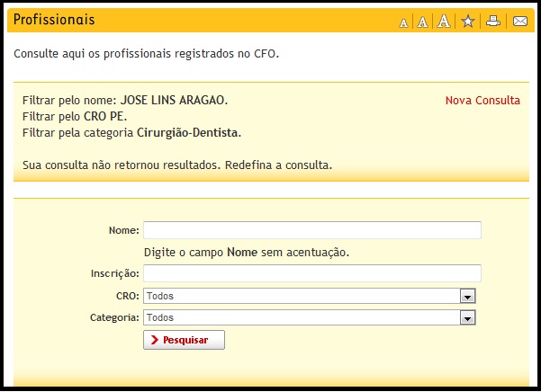
Task: Click the smallest font size A icon
Action: tap(404, 22)
